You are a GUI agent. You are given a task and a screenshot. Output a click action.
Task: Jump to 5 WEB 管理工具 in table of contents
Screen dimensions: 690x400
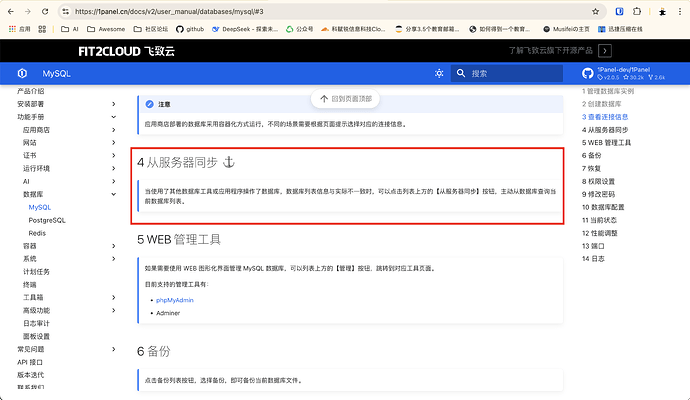606,143
